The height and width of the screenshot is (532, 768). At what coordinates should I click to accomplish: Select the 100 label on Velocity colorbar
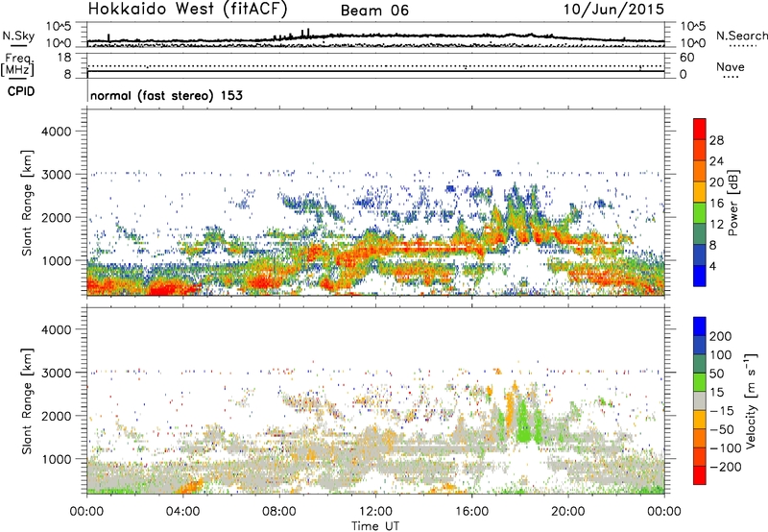[721, 354]
